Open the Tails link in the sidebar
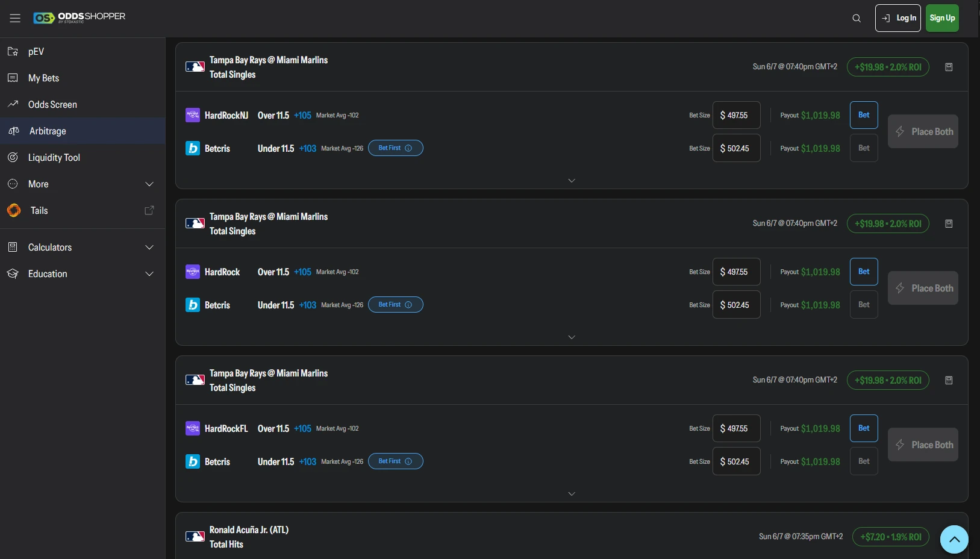 click(83, 210)
